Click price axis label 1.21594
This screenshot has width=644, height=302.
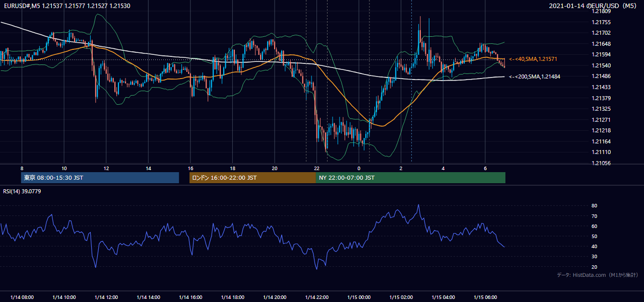pyautogui.click(x=602, y=54)
